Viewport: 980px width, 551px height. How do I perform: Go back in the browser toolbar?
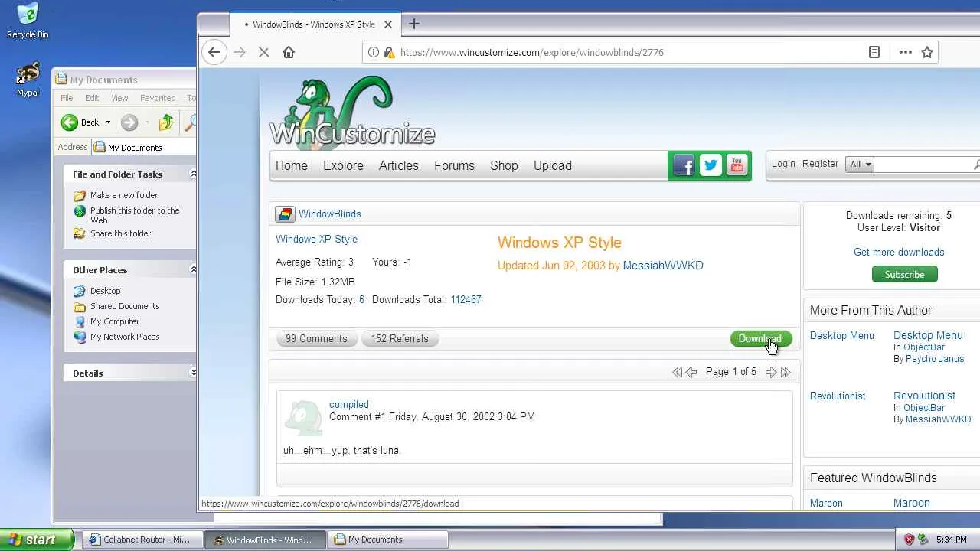tap(214, 52)
